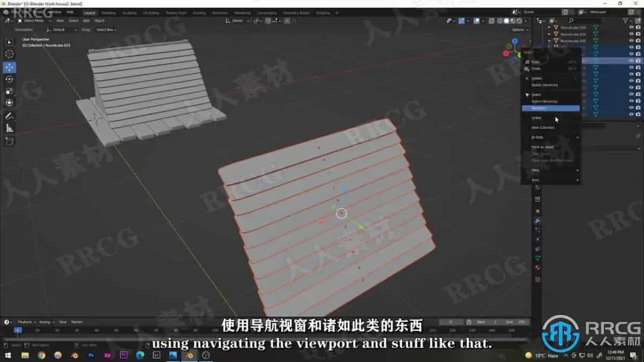Open Photoshop from the taskbar
This screenshot has width=644, height=362.
[x=91, y=355]
